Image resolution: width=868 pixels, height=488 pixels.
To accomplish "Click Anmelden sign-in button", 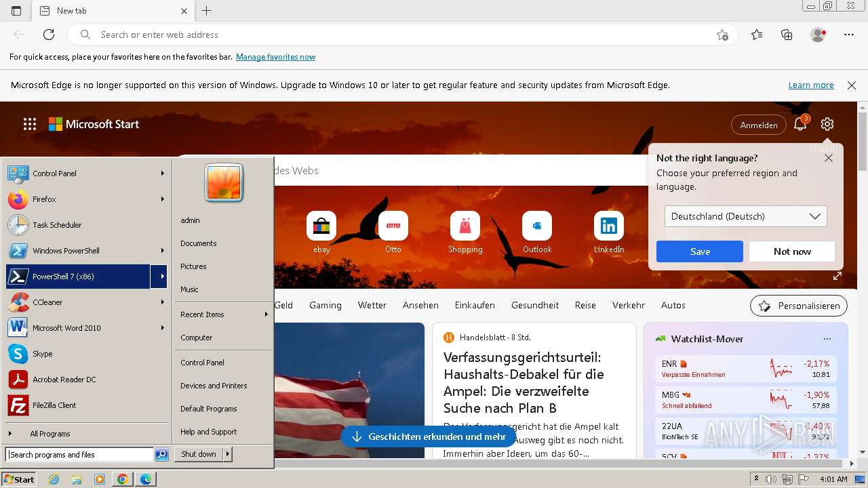I will pos(759,125).
